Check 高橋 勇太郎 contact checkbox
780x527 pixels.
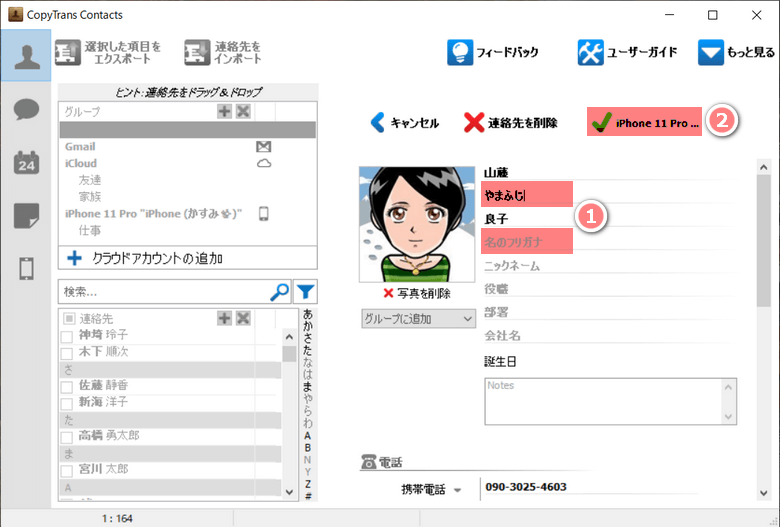pos(67,437)
